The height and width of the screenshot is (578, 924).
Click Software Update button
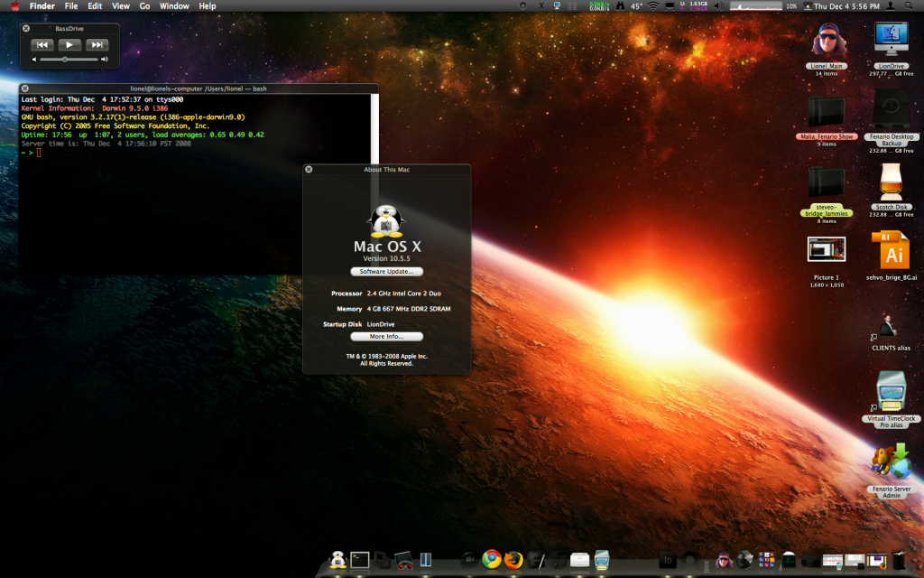coord(386,272)
